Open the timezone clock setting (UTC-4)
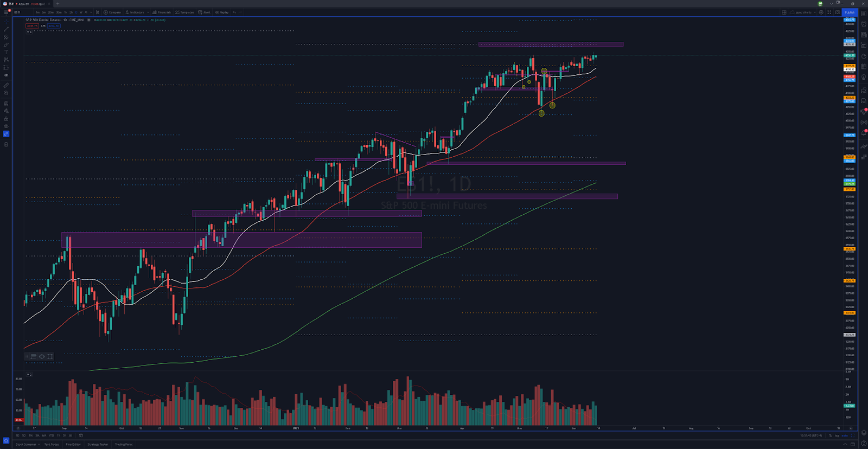The image size is (868, 449). [x=812, y=435]
